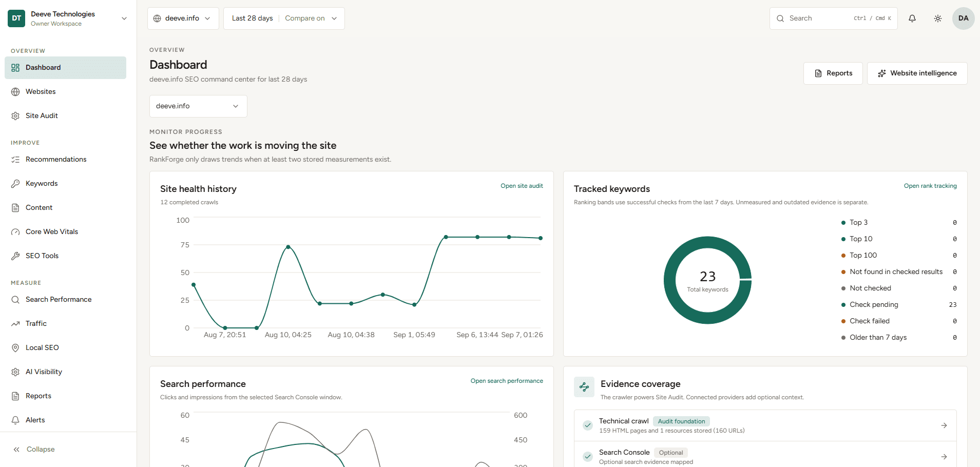Click the Alerts bell icon in sidebar
Screen dimensions: 980x467
point(15,420)
